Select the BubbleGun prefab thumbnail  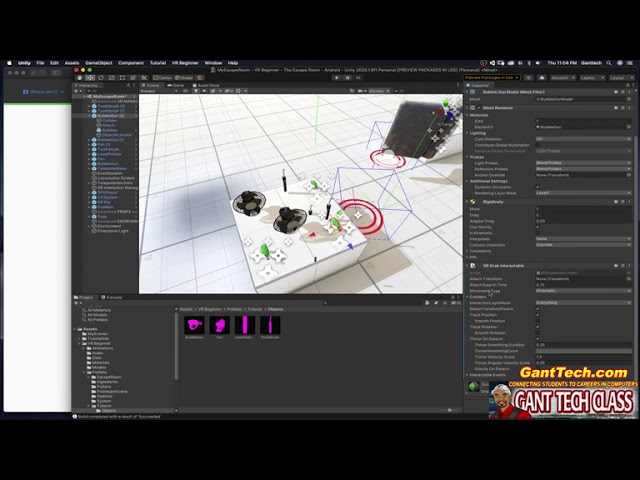coord(194,327)
